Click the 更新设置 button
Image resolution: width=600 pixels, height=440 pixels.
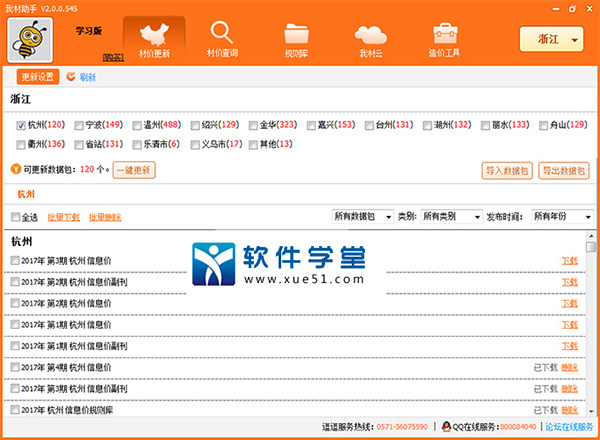coord(38,77)
